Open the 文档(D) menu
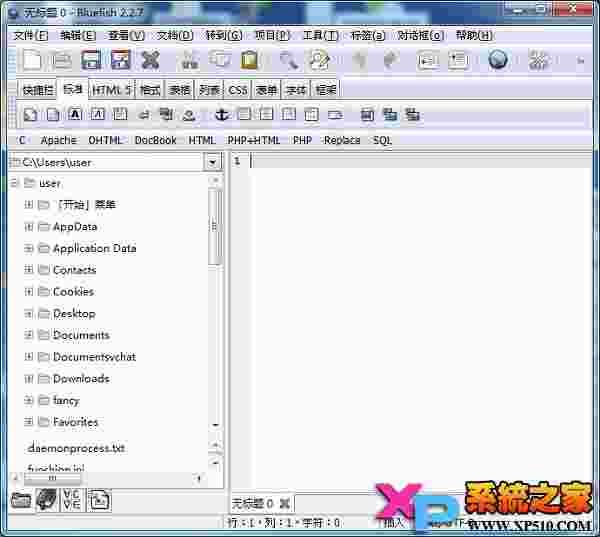Viewport: 600px width, 537px height. pos(175,36)
